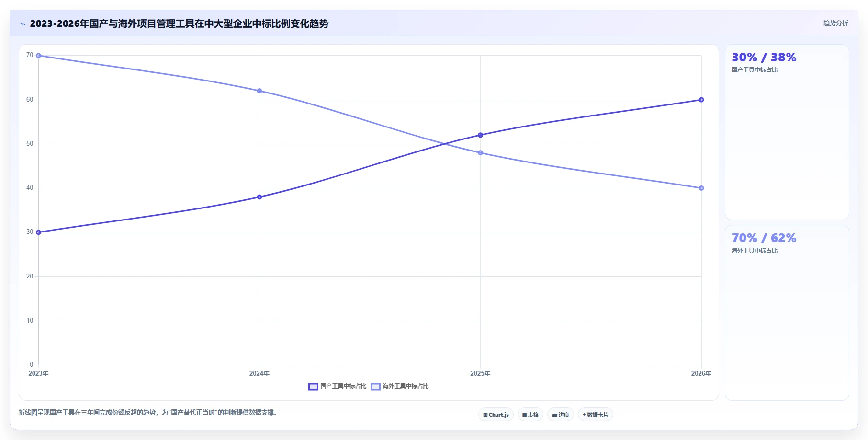Toggle the 国产工具中标占比 legend entry

pos(338,386)
